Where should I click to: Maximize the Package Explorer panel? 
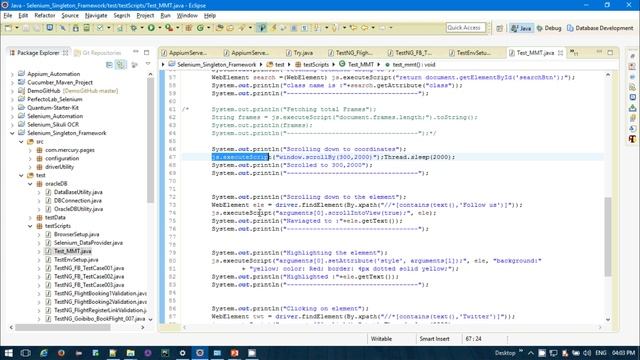point(147,53)
